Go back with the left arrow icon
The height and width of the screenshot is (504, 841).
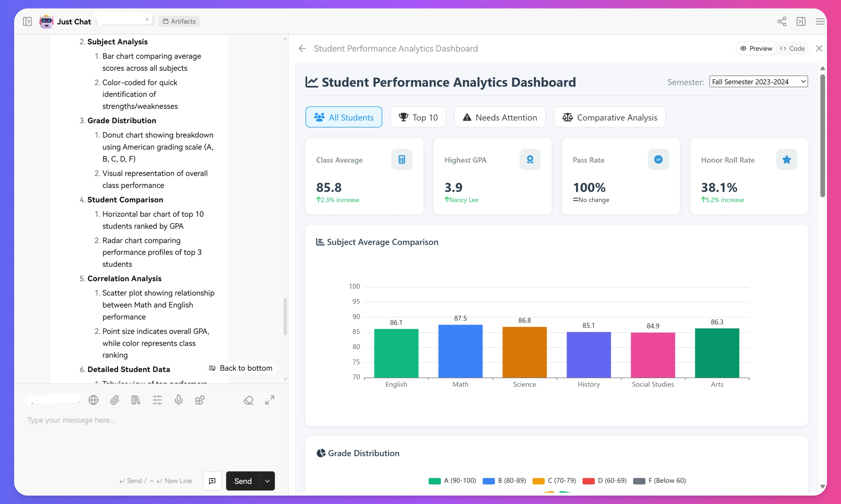coord(302,48)
